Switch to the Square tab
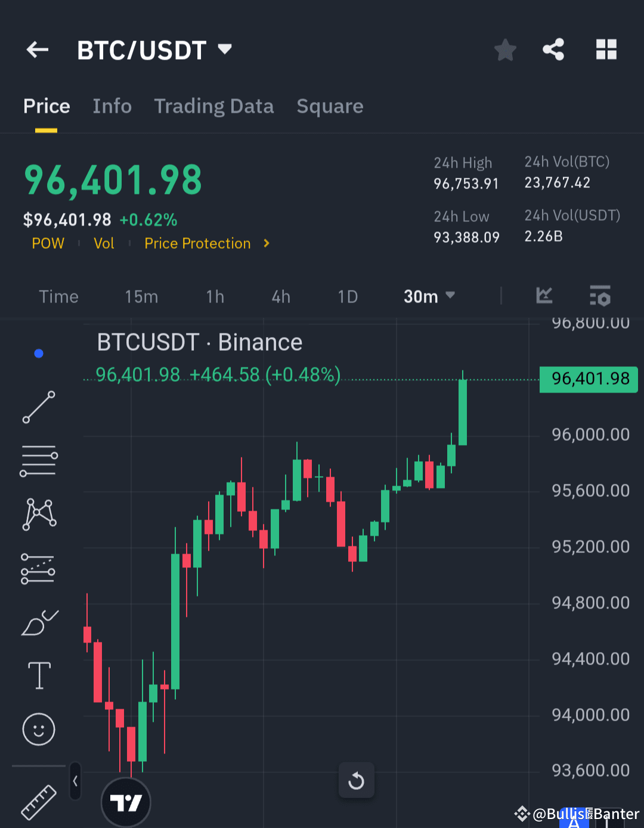This screenshot has height=828, width=644. pos(330,106)
